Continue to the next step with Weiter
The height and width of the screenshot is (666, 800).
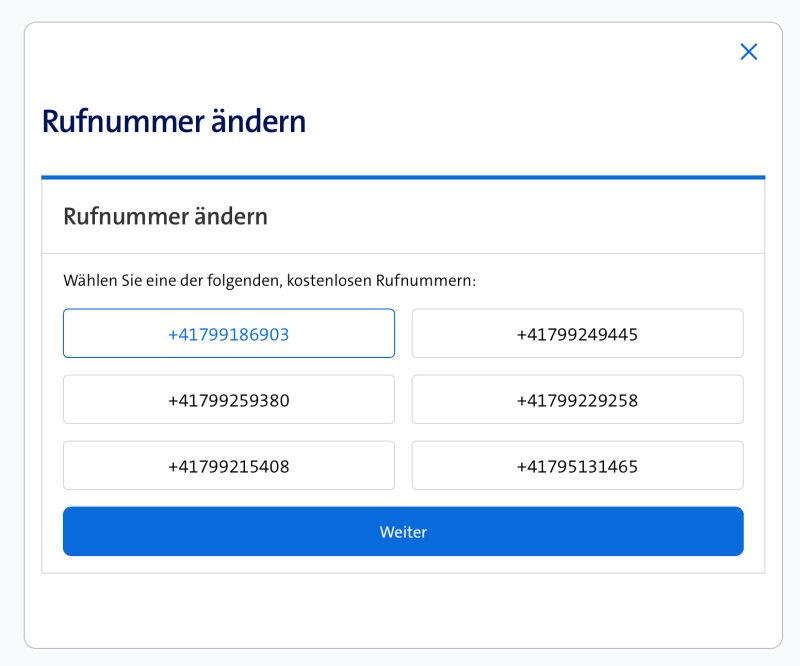[x=403, y=531]
